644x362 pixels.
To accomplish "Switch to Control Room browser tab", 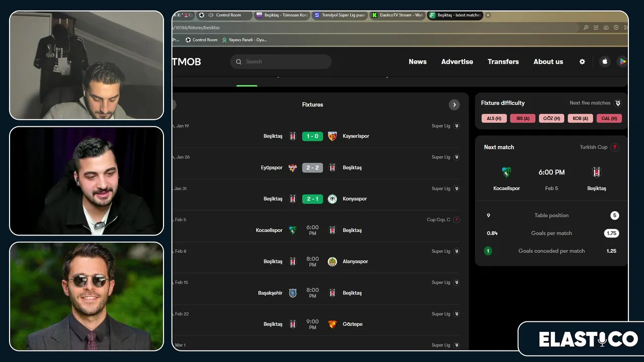I will (224, 15).
